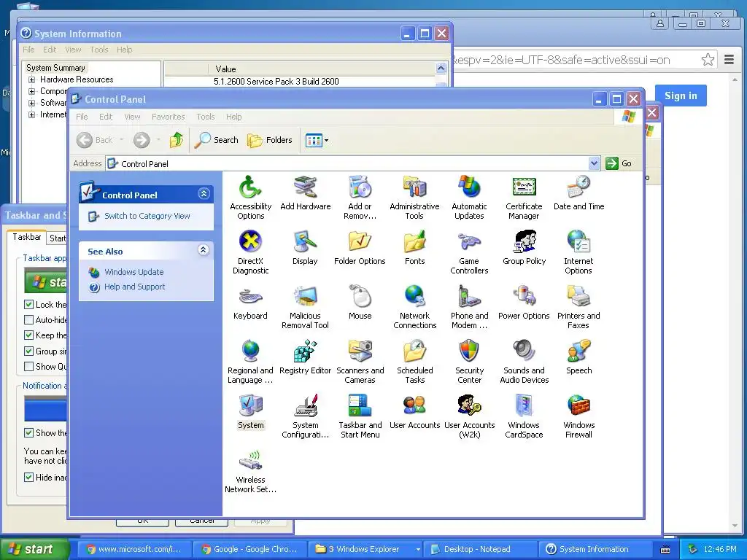Open the Add Hardware icon

click(306, 192)
